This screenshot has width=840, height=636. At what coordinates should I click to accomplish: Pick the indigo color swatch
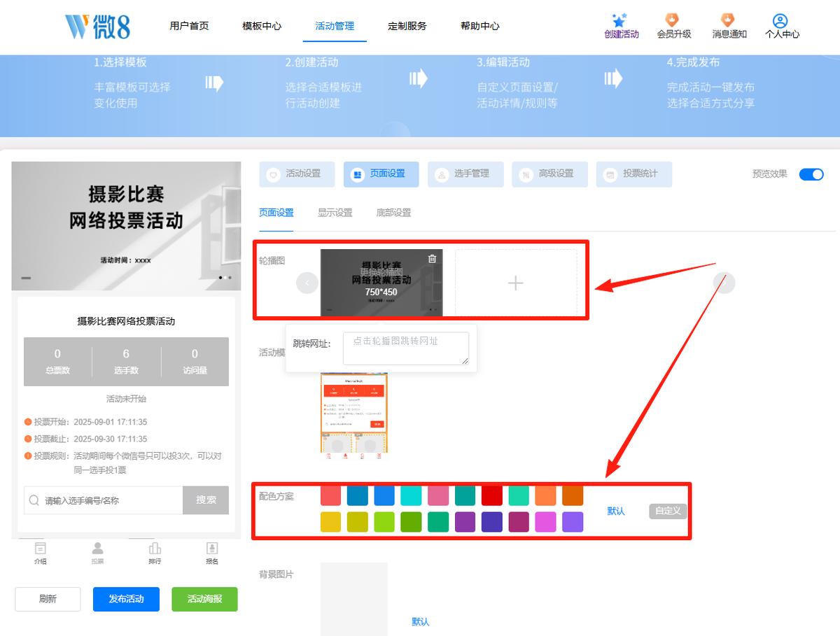pos(492,522)
